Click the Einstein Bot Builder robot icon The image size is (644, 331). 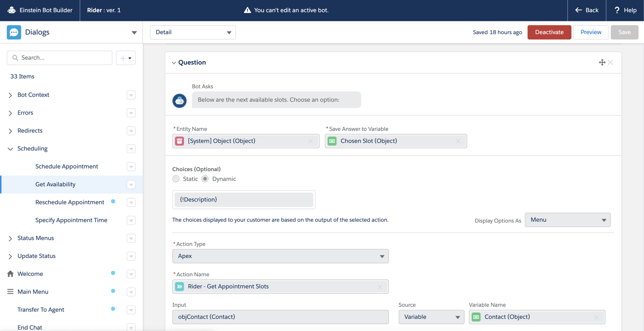click(x=12, y=10)
